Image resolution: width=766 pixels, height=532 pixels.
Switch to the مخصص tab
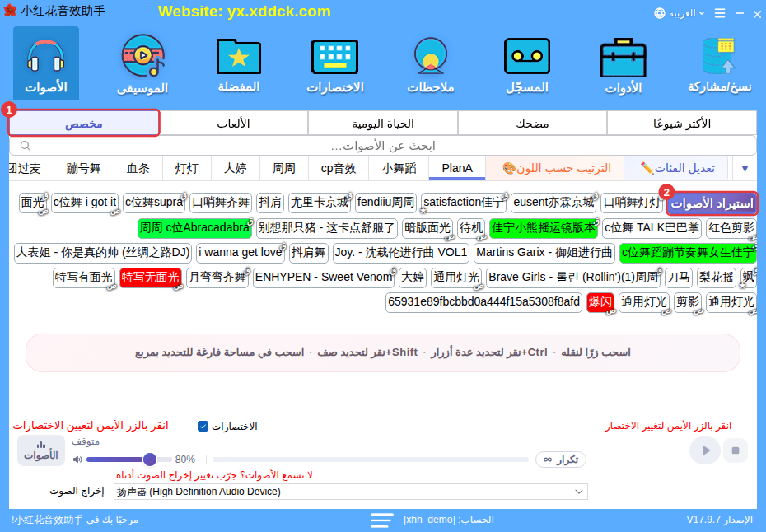[x=84, y=123]
